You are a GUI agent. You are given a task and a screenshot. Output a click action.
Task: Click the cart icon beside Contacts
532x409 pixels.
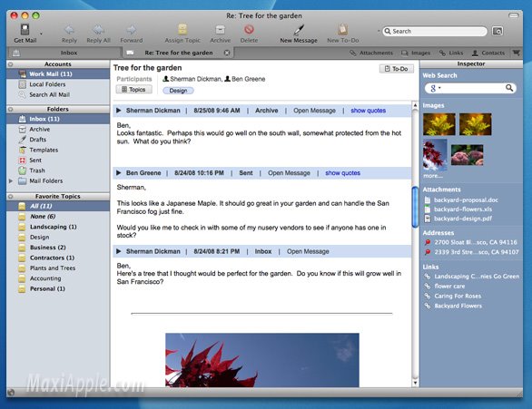(516, 53)
